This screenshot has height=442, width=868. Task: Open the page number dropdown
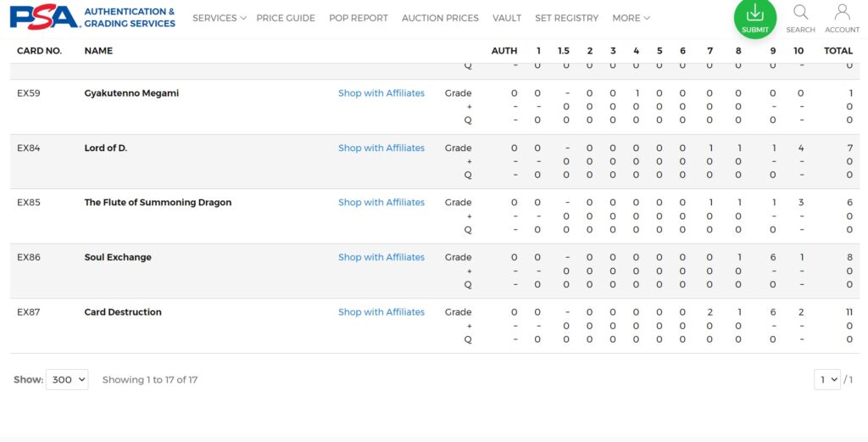tap(827, 379)
